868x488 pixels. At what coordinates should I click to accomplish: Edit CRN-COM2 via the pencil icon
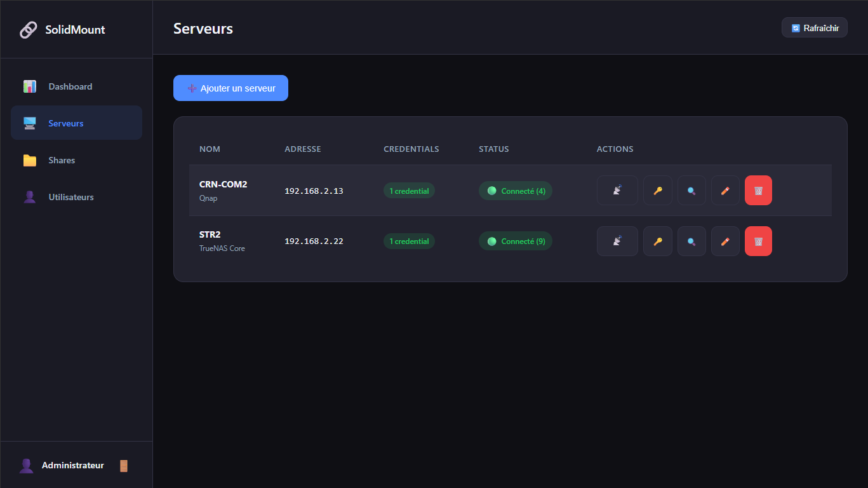coord(724,190)
